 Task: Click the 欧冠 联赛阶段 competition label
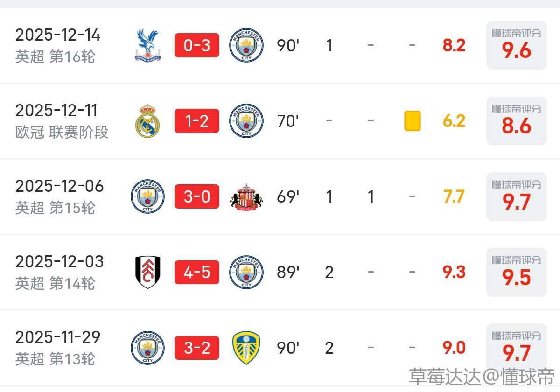pyautogui.click(x=62, y=132)
